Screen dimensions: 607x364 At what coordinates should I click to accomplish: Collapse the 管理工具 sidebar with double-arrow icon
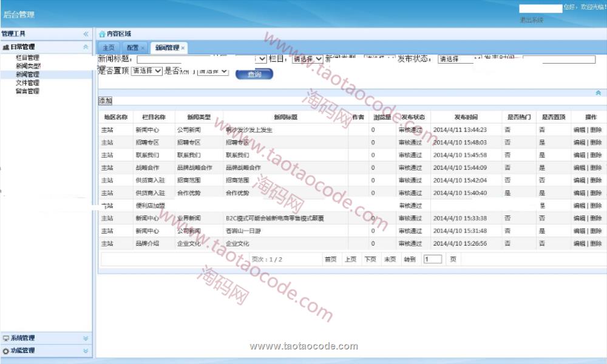[x=86, y=34]
